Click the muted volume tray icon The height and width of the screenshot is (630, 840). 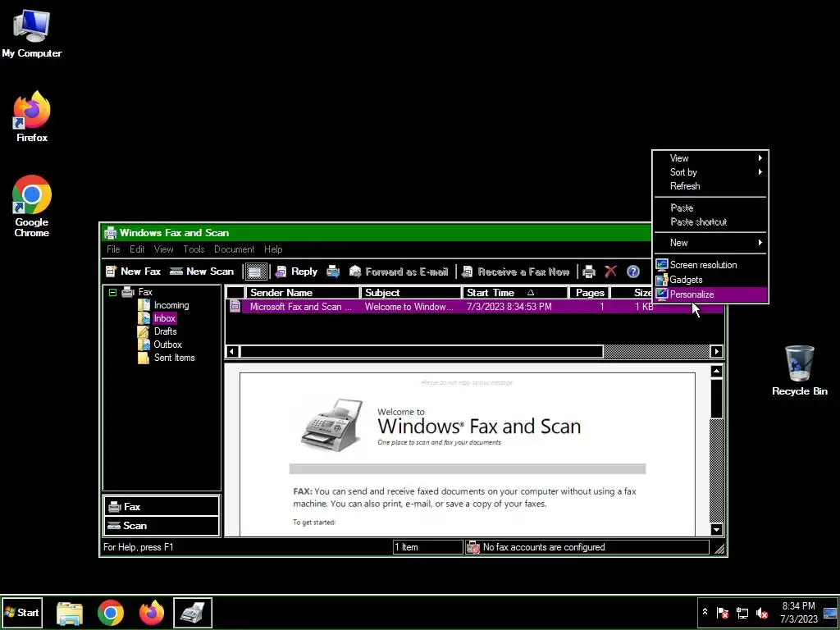[761, 613]
